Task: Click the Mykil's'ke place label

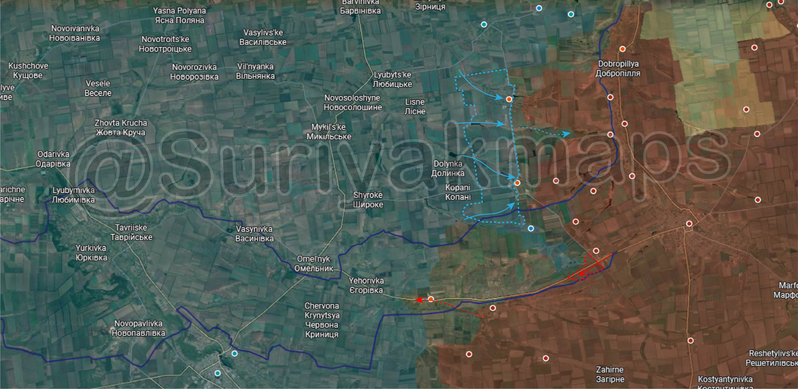Action: tap(329, 131)
